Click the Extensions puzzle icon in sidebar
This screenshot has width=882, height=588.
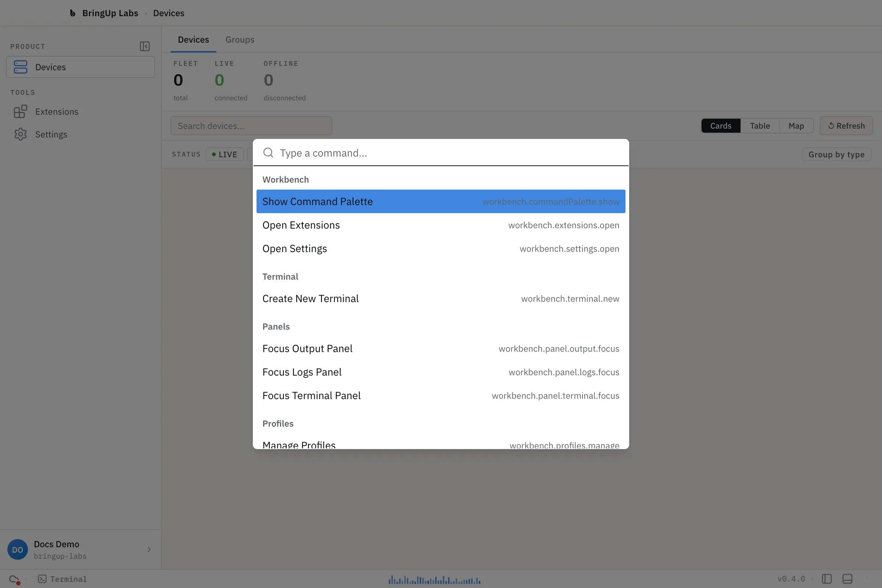tap(20, 112)
